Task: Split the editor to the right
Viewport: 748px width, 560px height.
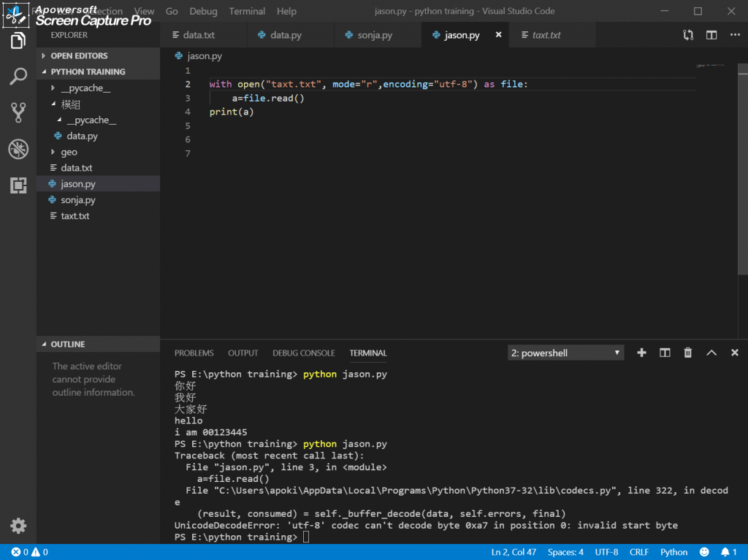Action: click(711, 35)
